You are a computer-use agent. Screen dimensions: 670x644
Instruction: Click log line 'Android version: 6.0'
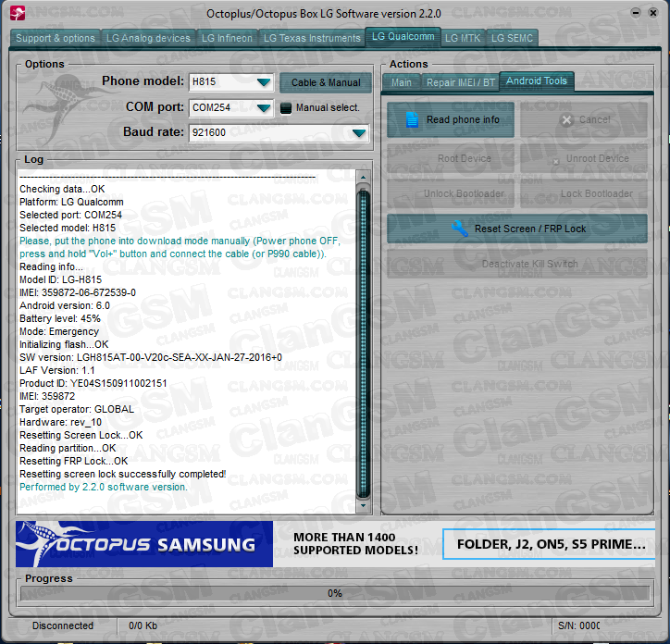(65, 305)
